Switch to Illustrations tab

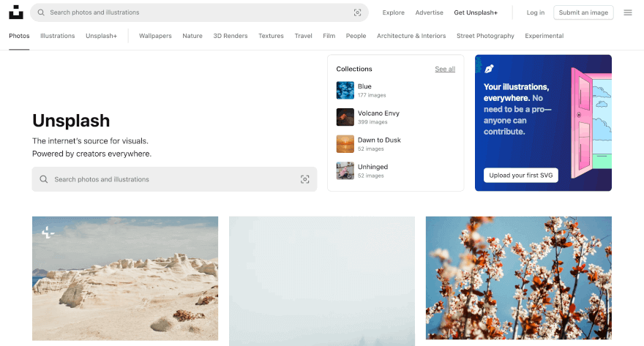click(58, 36)
